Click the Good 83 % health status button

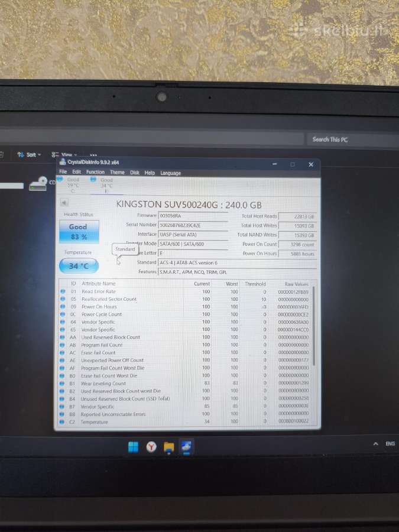tap(79, 232)
